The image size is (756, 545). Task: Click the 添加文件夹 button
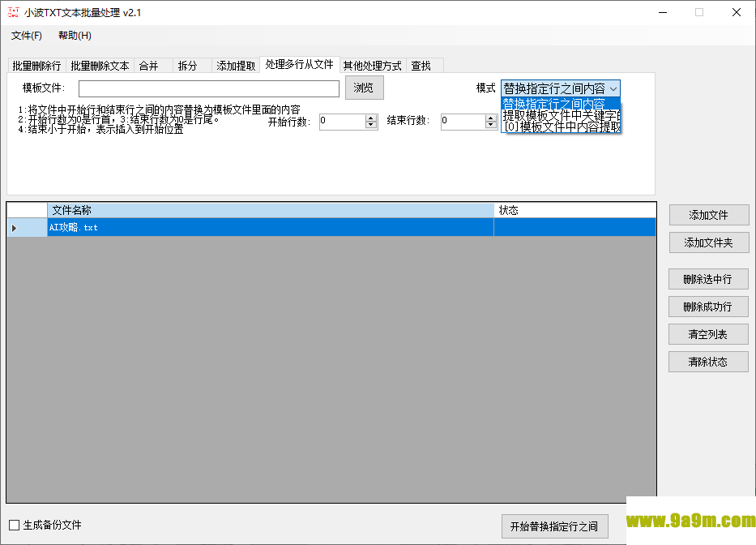(709, 242)
